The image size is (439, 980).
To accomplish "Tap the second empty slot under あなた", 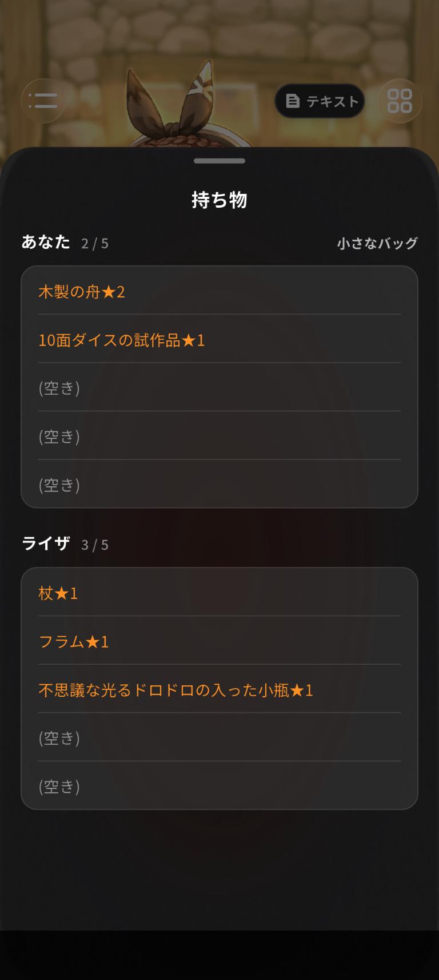I will [x=219, y=437].
